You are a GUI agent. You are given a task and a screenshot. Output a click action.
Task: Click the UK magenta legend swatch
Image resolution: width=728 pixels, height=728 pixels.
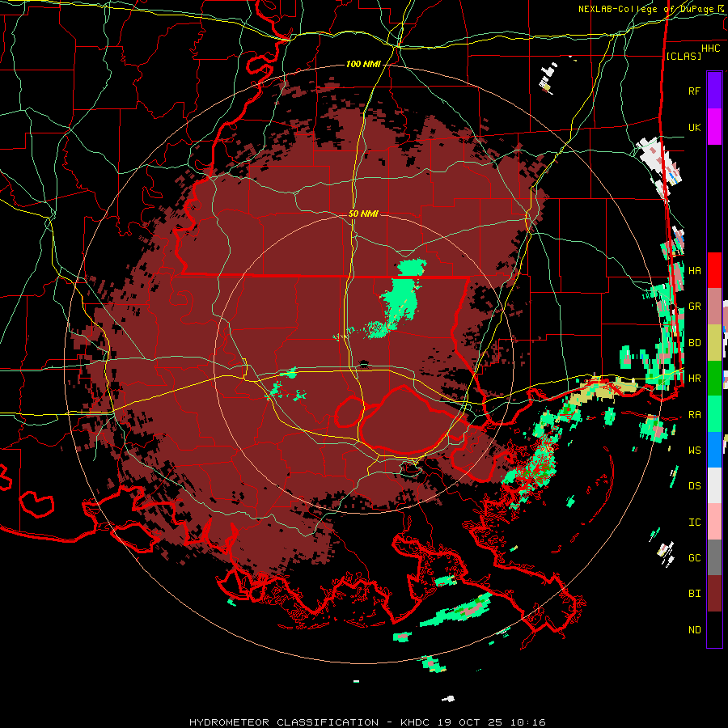coord(714,127)
